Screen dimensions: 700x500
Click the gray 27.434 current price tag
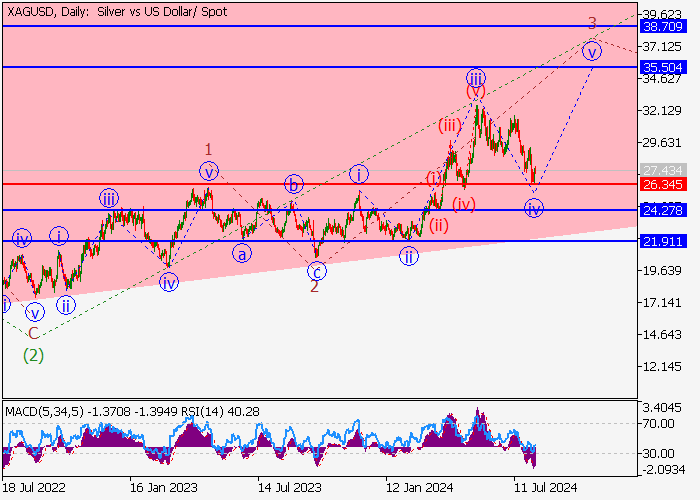coord(663,170)
